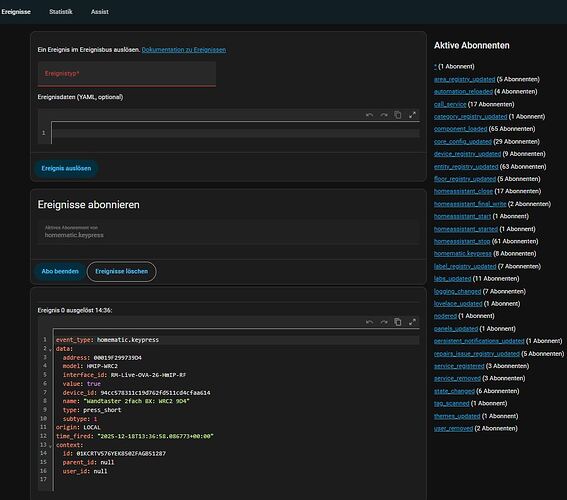Copy the fired homematic.keypress event output
Image resolution: width=567 pixels, height=500 pixels.
tap(398, 322)
